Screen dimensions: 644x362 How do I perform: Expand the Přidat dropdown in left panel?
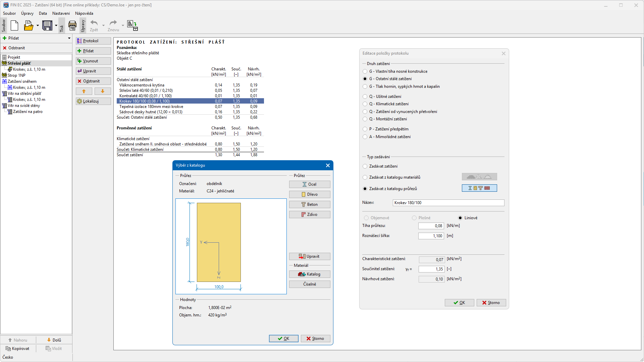click(x=69, y=38)
